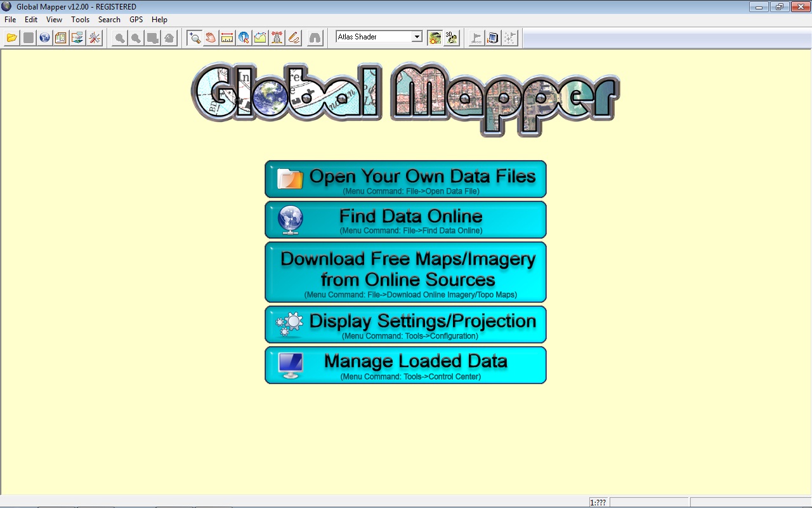This screenshot has height=508, width=812.
Task: Select the Zoom tool
Action: [194, 37]
